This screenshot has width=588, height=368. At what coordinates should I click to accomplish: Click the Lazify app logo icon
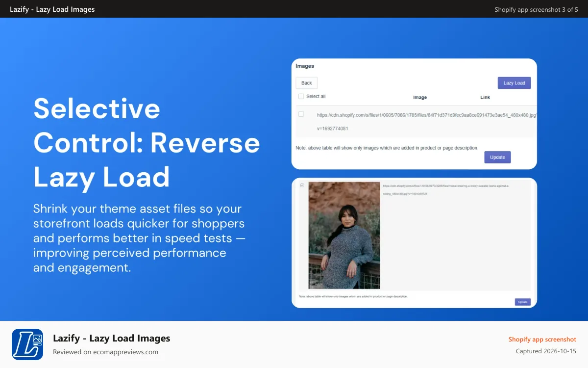[x=27, y=344]
